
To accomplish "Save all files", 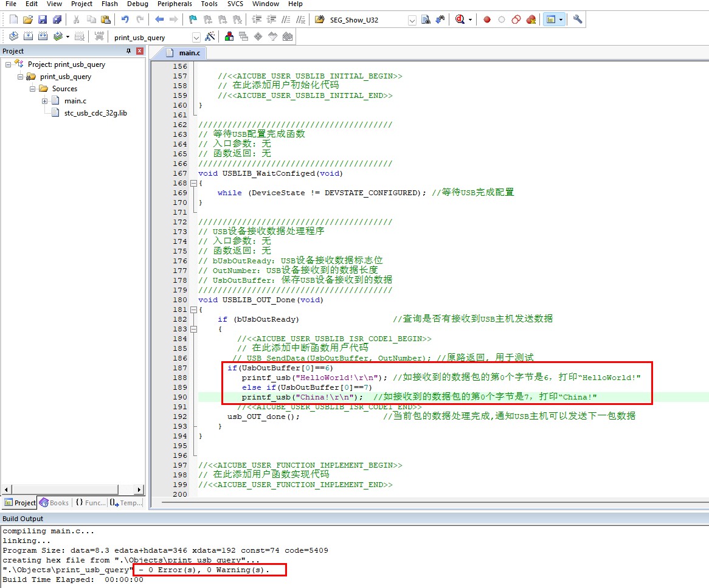I will (x=57, y=19).
